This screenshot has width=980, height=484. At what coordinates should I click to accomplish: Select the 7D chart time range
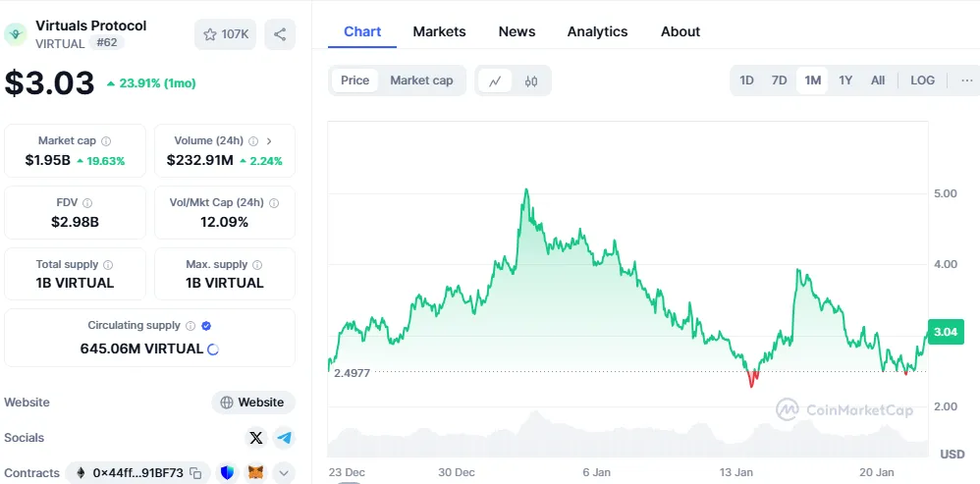coord(779,81)
